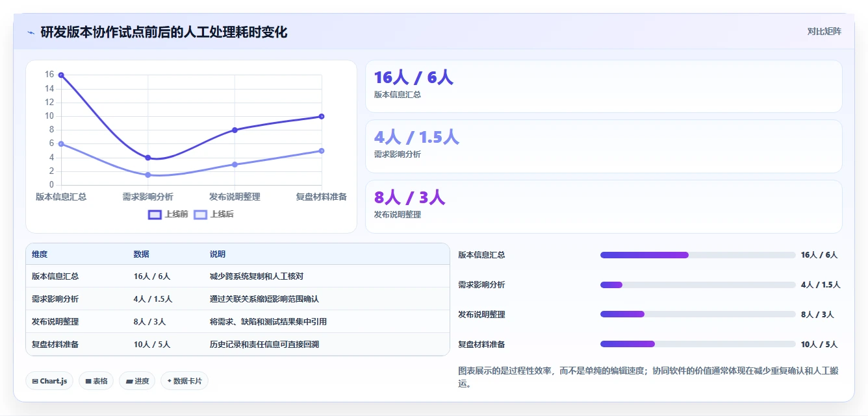
Task: Click the 复盘材料准备 progress bar
Action: (698, 344)
